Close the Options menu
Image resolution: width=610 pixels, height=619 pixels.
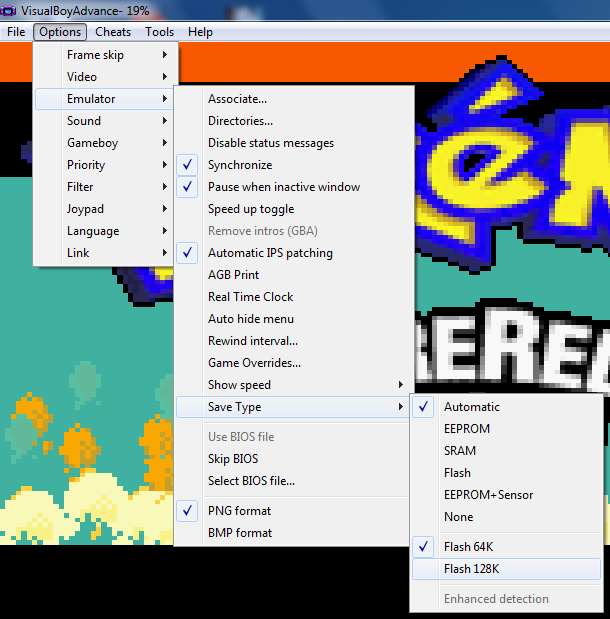(60, 32)
